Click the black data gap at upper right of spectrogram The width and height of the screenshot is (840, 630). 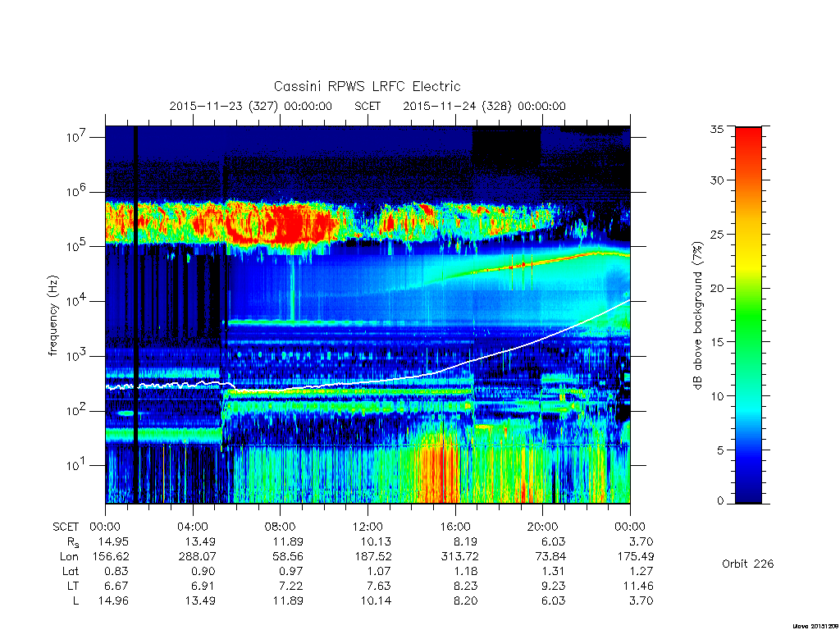tap(506, 144)
